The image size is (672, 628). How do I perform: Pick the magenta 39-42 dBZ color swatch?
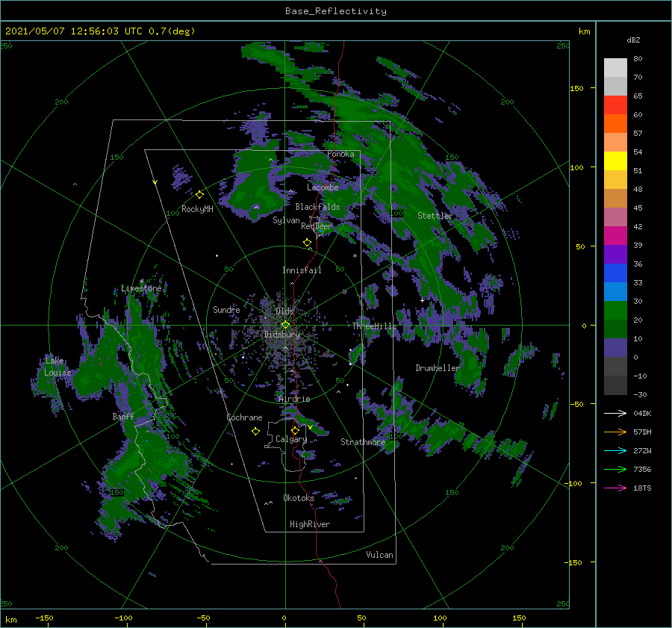[x=615, y=235]
